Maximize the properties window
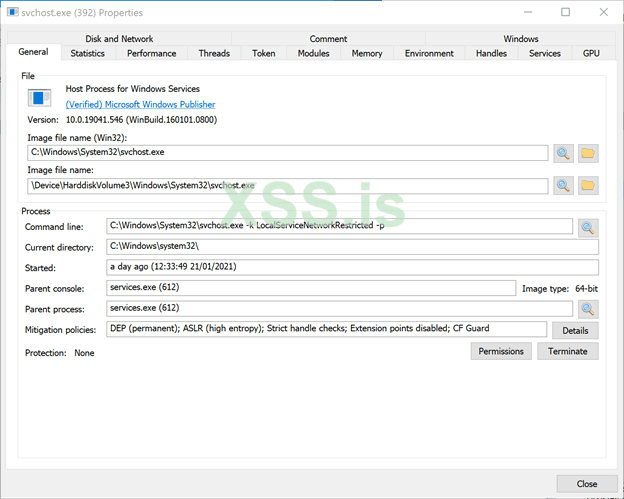The height and width of the screenshot is (499, 624). pos(566,12)
